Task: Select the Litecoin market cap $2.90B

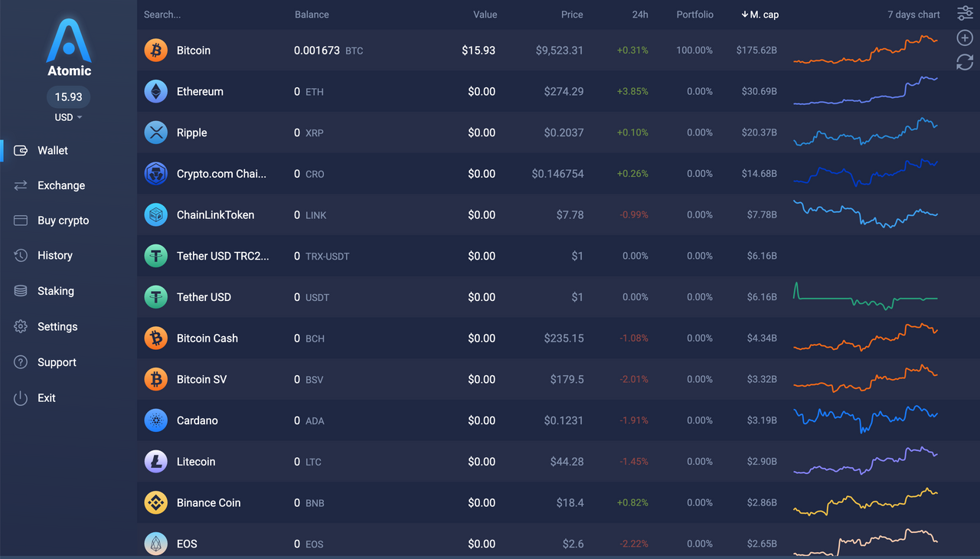Action: point(763,462)
